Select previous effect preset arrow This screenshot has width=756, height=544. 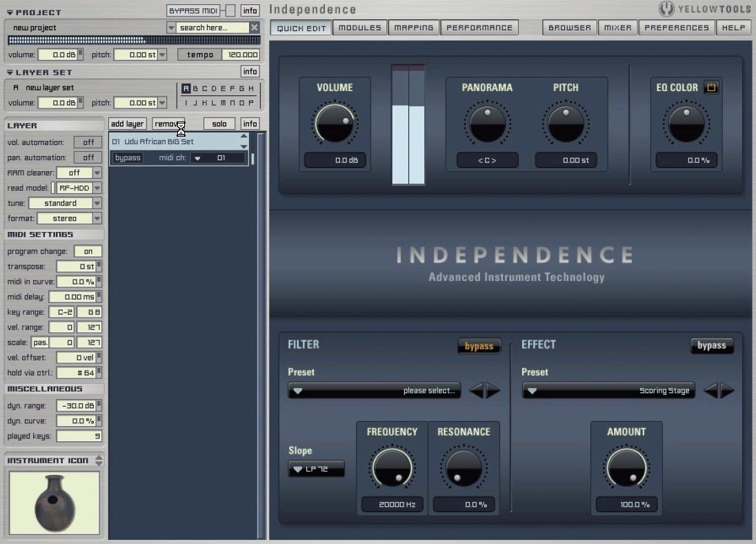point(710,390)
